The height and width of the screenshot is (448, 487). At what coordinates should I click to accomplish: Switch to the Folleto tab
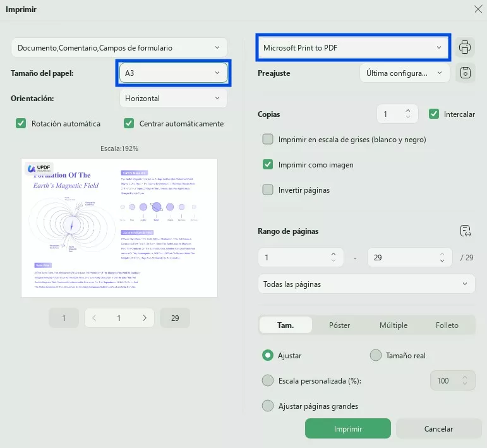point(447,325)
